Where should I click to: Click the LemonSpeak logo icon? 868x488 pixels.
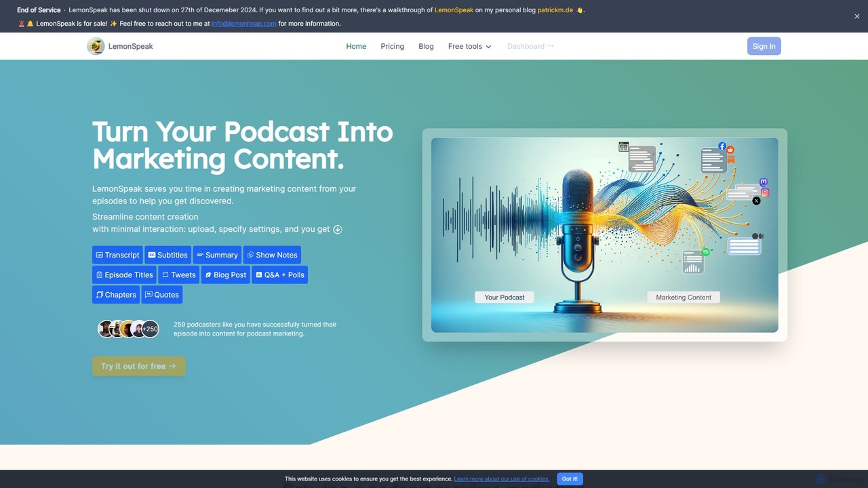tap(96, 46)
